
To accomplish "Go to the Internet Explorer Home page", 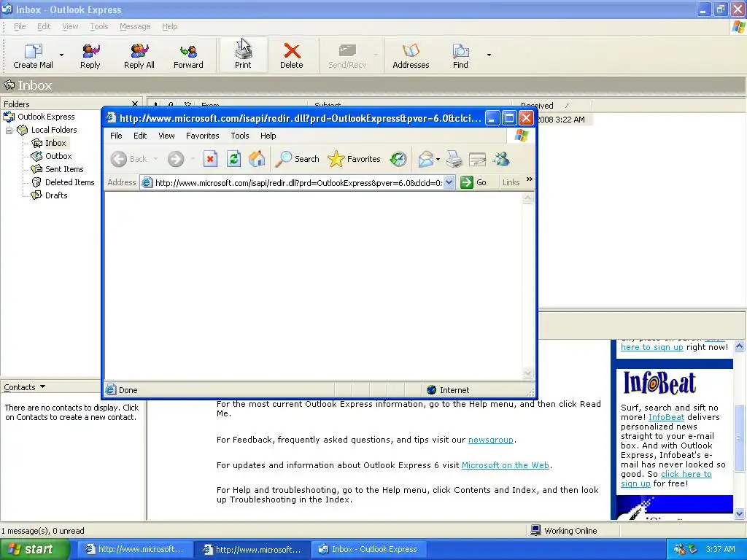I will click(x=257, y=159).
